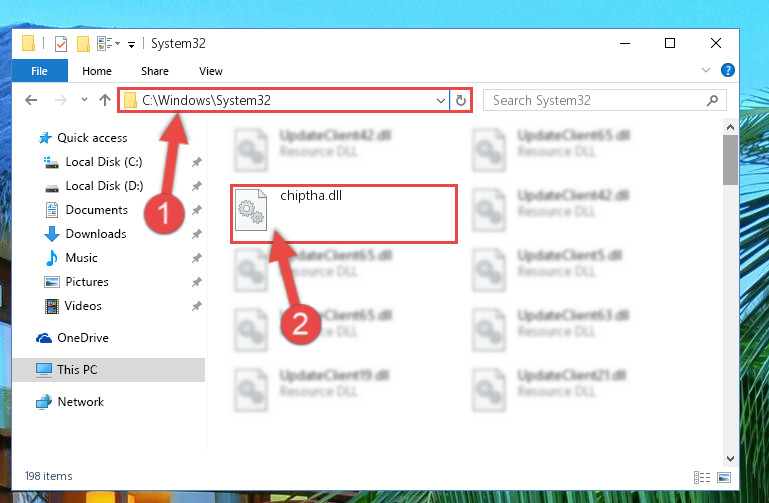The width and height of the screenshot is (769, 503).
Task: Switch to the View ribbon tab
Action: coord(211,71)
